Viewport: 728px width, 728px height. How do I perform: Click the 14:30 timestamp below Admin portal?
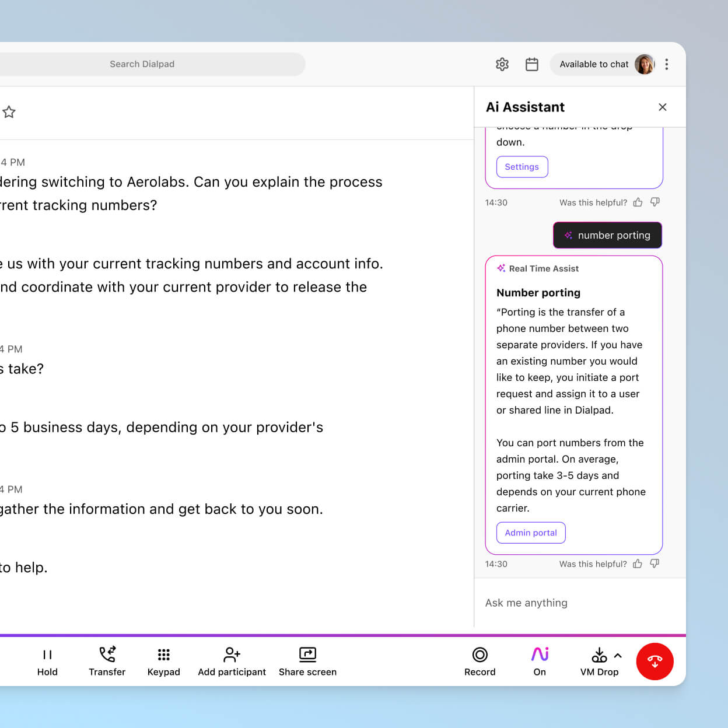point(496,564)
